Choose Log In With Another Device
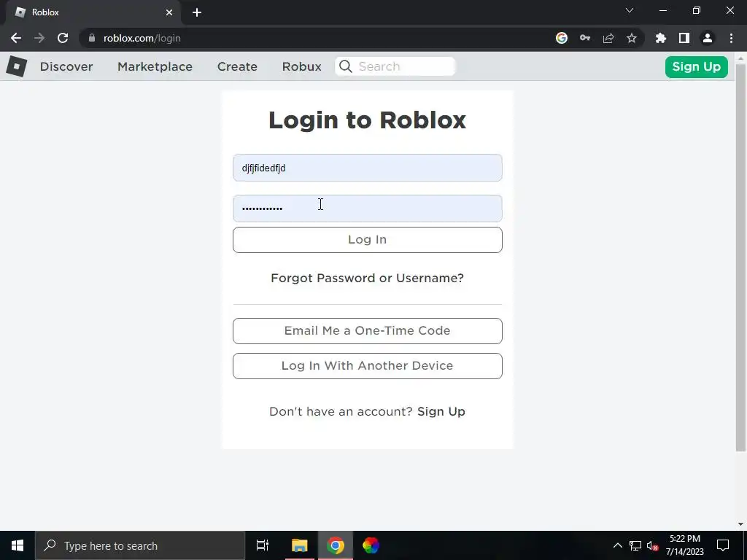Screen dimensions: 747x560 pos(368,366)
